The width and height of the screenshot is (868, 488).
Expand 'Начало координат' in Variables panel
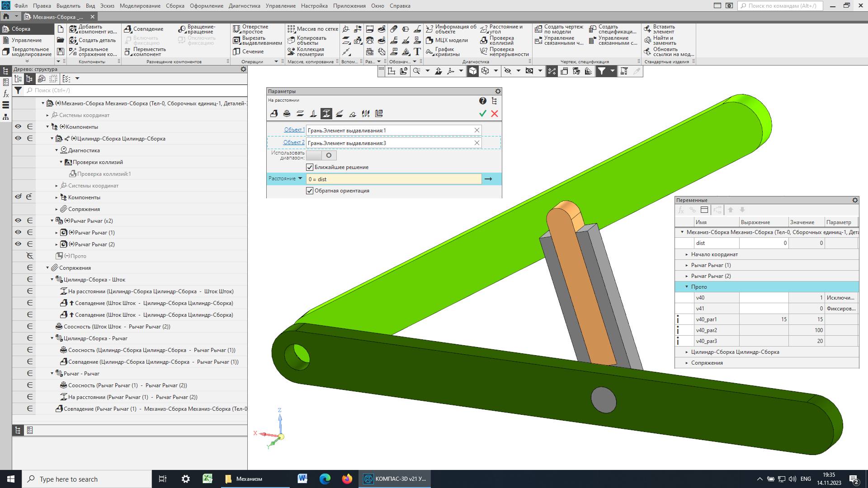tap(687, 254)
